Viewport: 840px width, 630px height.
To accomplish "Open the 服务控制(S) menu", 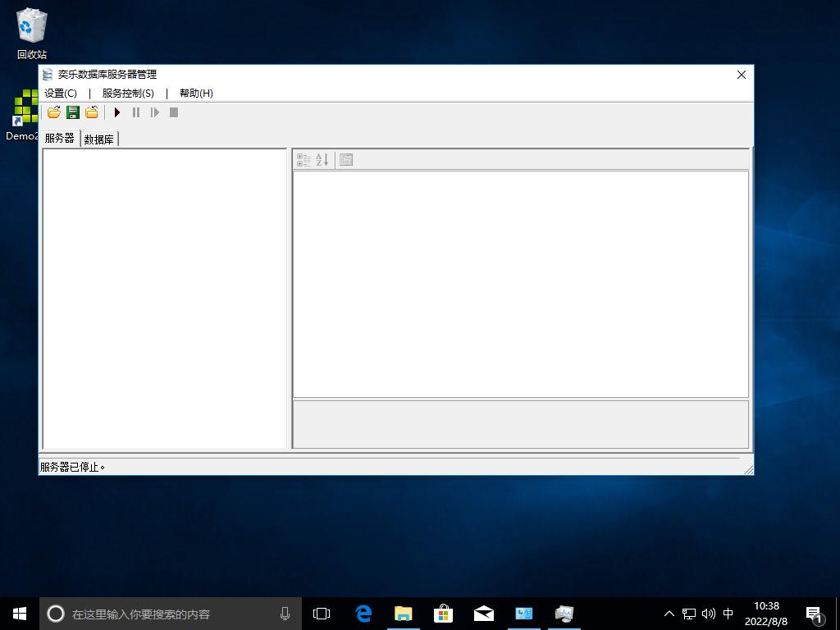I will click(x=128, y=94).
